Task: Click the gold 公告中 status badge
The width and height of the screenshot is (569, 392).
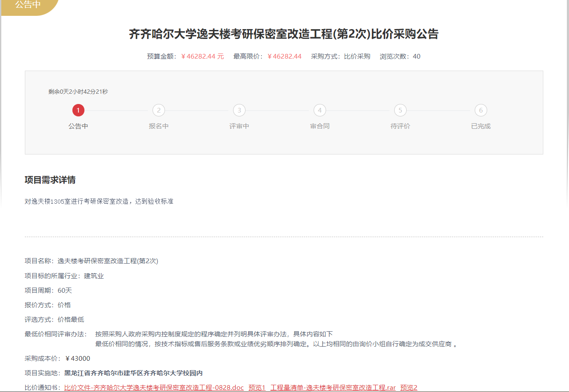Action: [28, 6]
